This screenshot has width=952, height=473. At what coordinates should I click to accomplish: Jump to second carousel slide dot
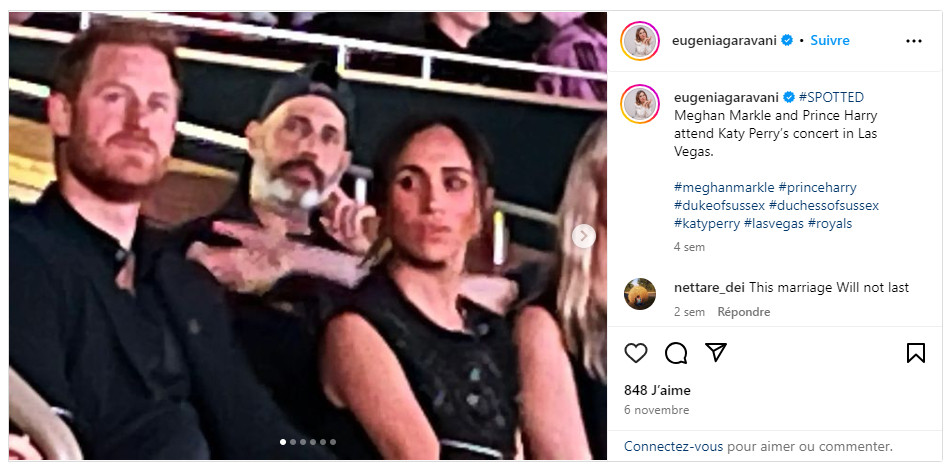tap(293, 442)
